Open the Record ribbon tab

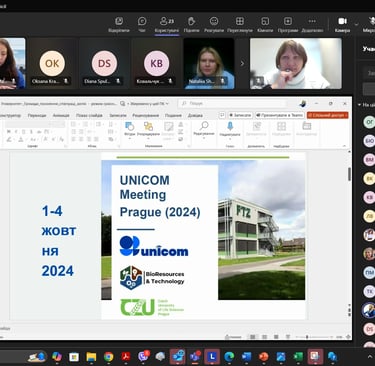pos(118,115)
